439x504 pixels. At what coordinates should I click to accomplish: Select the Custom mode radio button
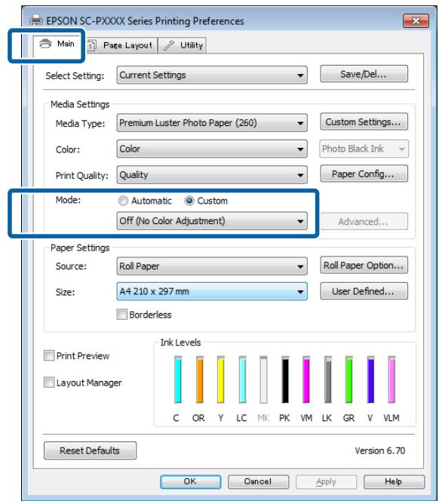[x=189, y=201]
